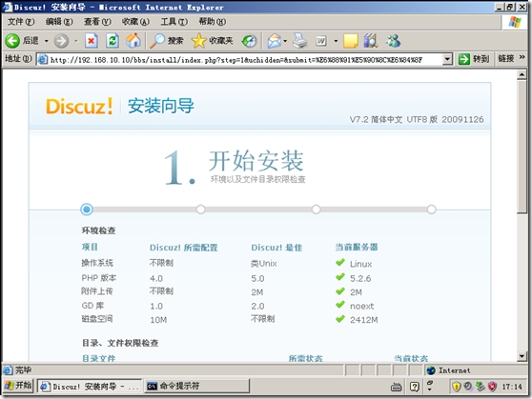Viewport: 532px width, 399px height.
Task: Click the 完毕 status bar text
Action: (23, 370)
